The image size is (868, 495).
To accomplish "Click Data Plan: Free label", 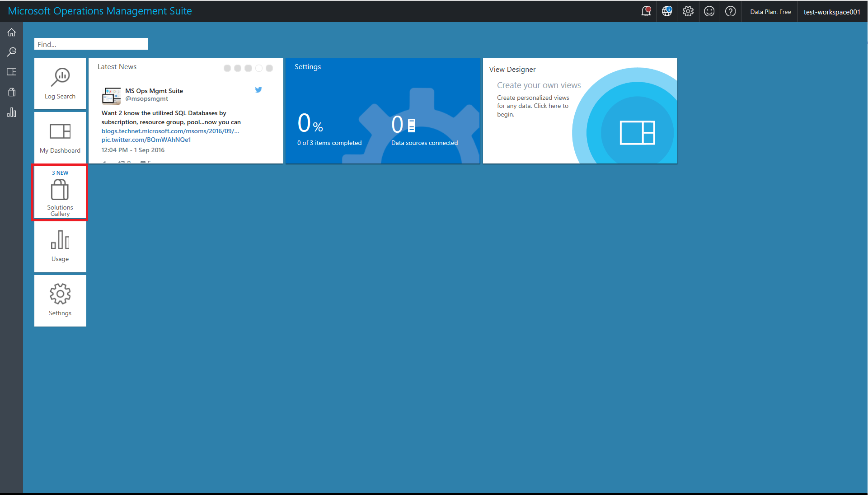I will coord(770,12).
